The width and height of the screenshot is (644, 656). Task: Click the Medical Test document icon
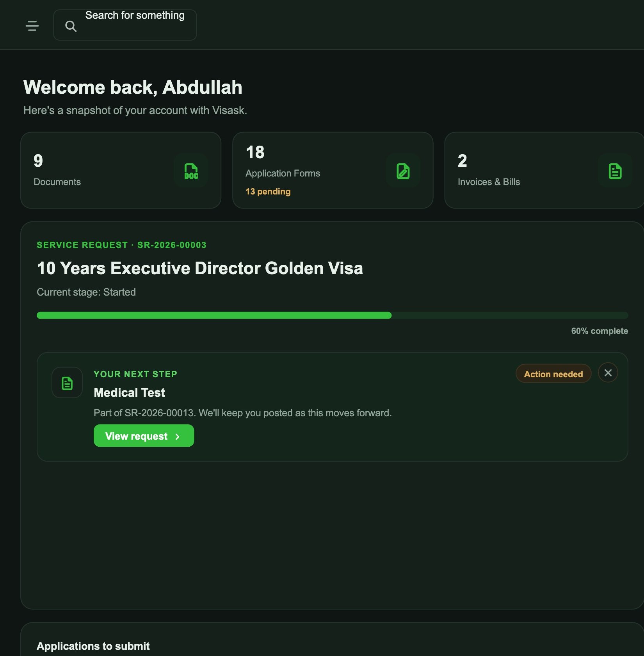67,383
